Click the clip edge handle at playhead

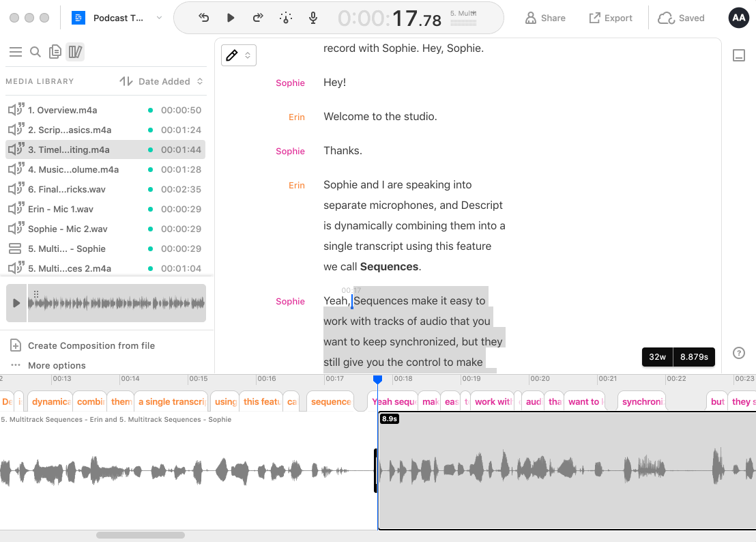coord(375,470)
